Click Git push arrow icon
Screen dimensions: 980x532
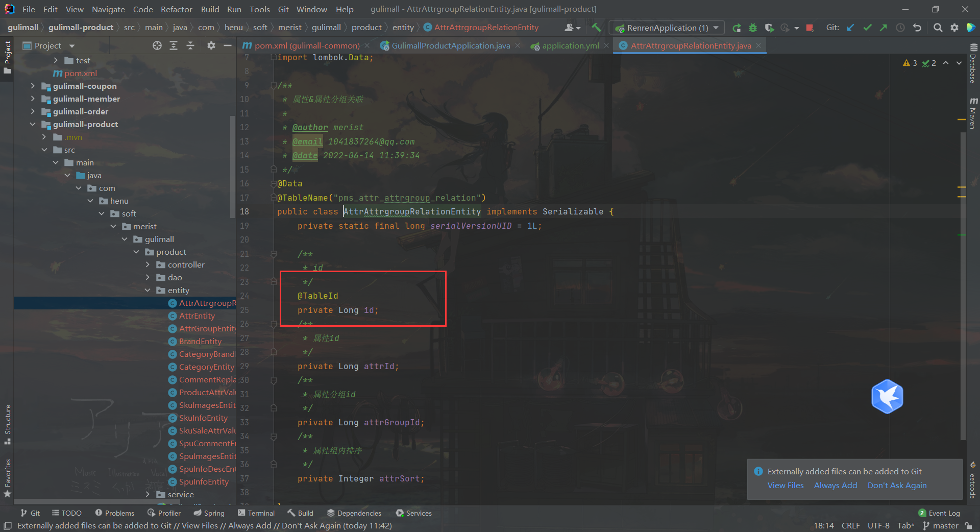point(884,28)
